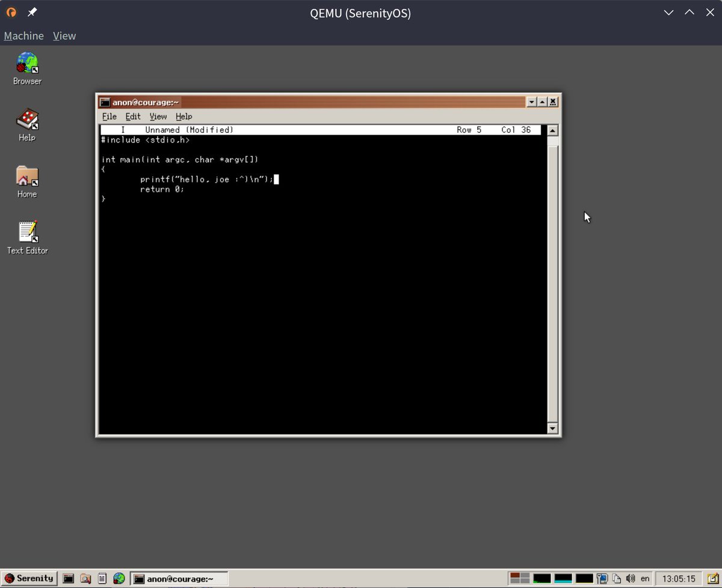The width and height of the screenshot is (722, 588).
Task: Open the Home folder desktop icon
Action: 27,182
